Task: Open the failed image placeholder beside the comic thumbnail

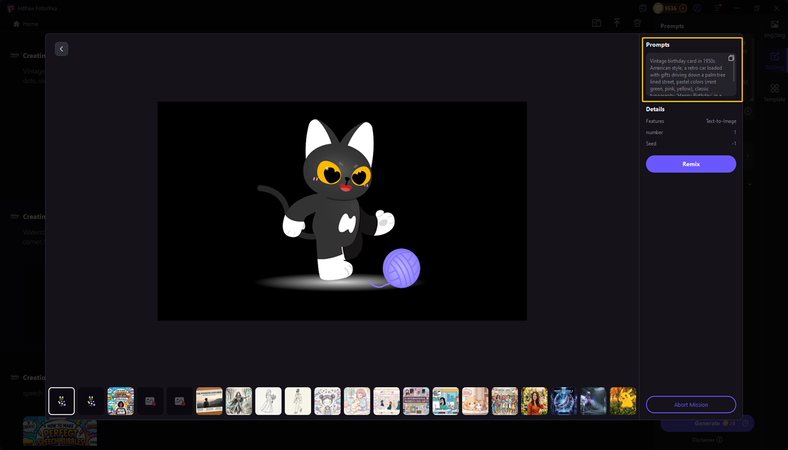Action: (x=150, y=401)
